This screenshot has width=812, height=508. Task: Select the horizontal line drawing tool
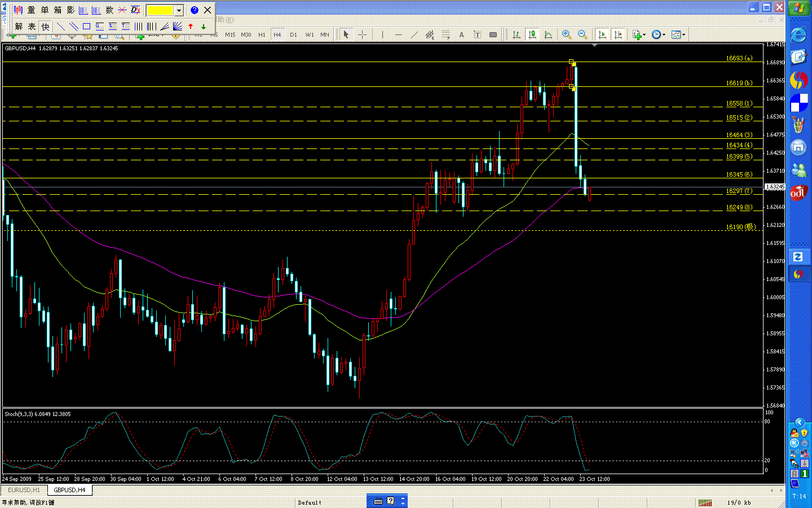[399, 35]
